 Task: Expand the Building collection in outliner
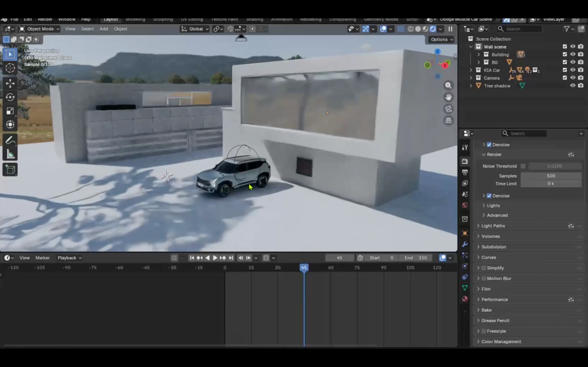click(478, 54)
